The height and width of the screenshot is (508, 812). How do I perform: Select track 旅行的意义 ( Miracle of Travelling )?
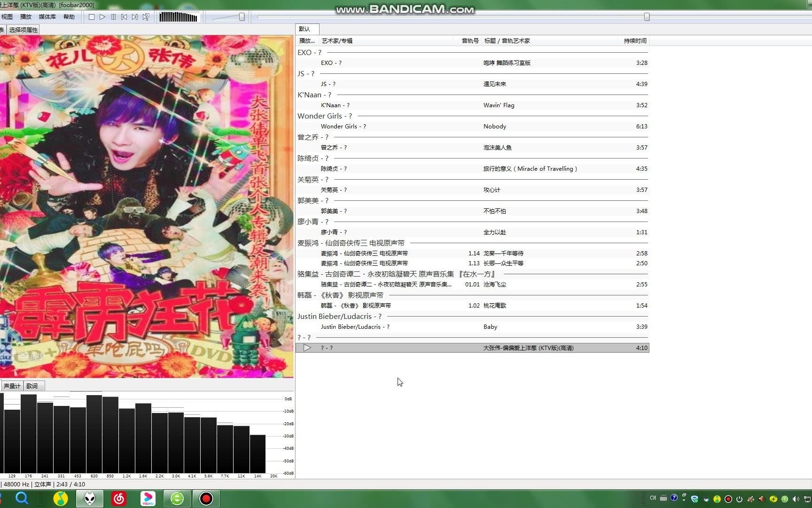coord(472,169)
